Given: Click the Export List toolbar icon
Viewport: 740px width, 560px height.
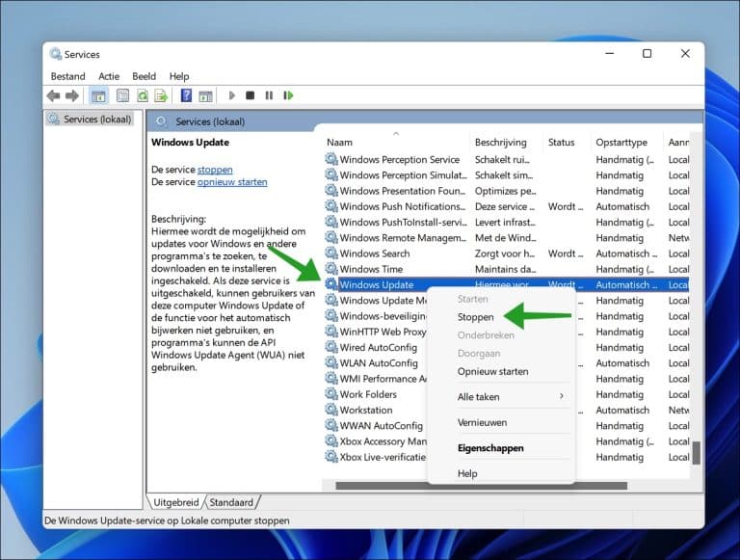Looking at the screenshot, I should click(x=161, y=95).
